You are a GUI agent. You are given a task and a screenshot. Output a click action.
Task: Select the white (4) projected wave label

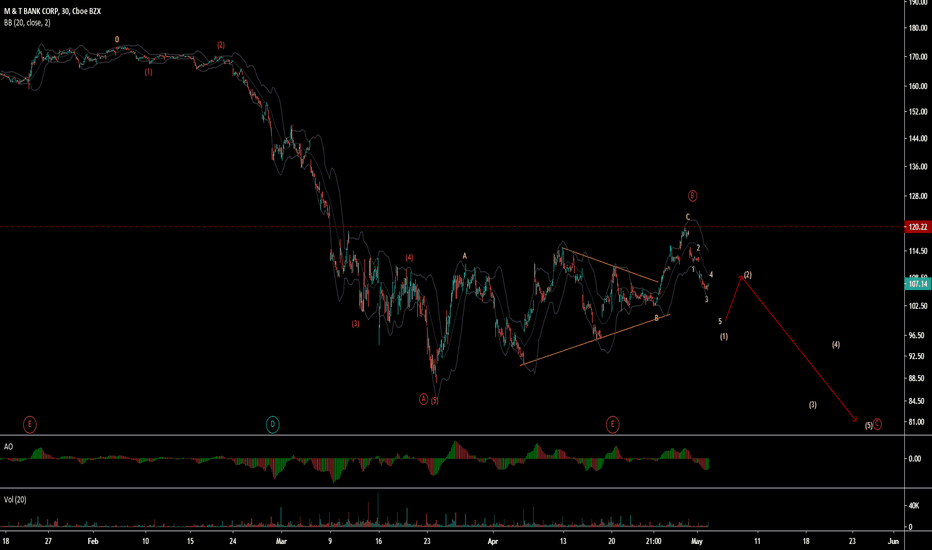click(836, 345)
